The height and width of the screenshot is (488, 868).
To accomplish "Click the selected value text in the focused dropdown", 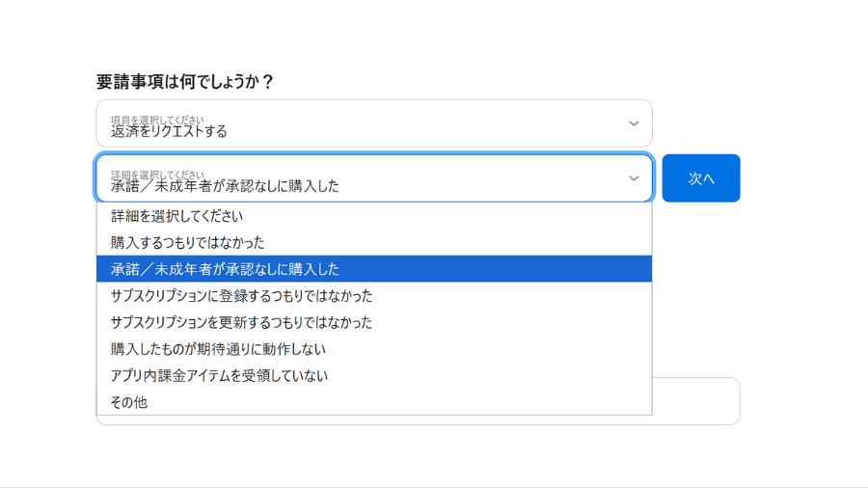I will [226, 186].
